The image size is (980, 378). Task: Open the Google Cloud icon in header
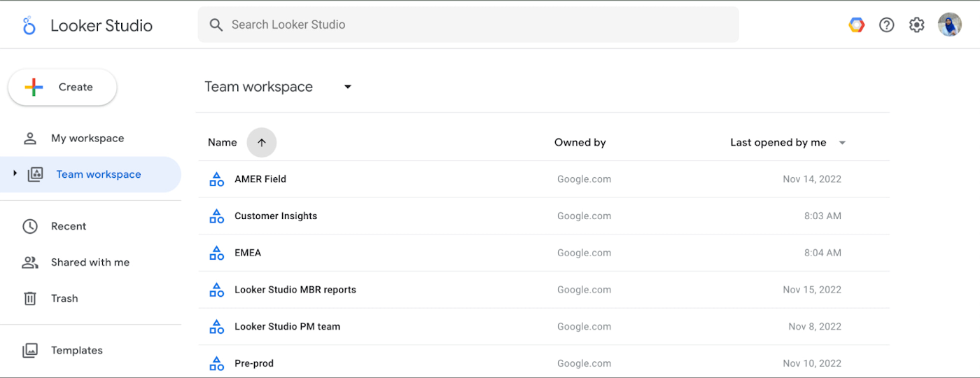click(856, 25)
